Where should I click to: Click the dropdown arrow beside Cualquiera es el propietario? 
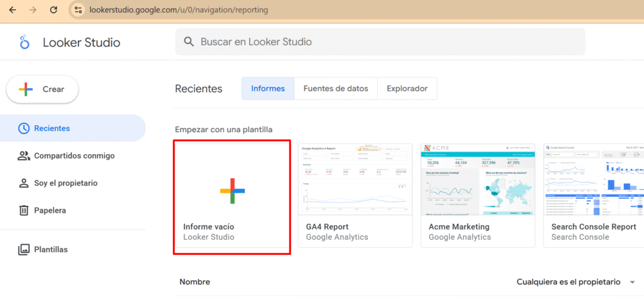coord(632,282)
